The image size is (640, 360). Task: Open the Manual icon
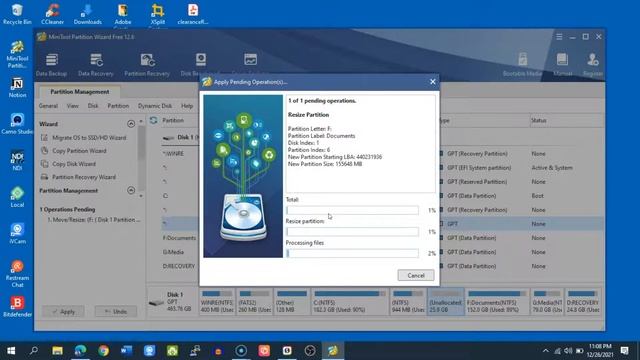pos(562,64)
